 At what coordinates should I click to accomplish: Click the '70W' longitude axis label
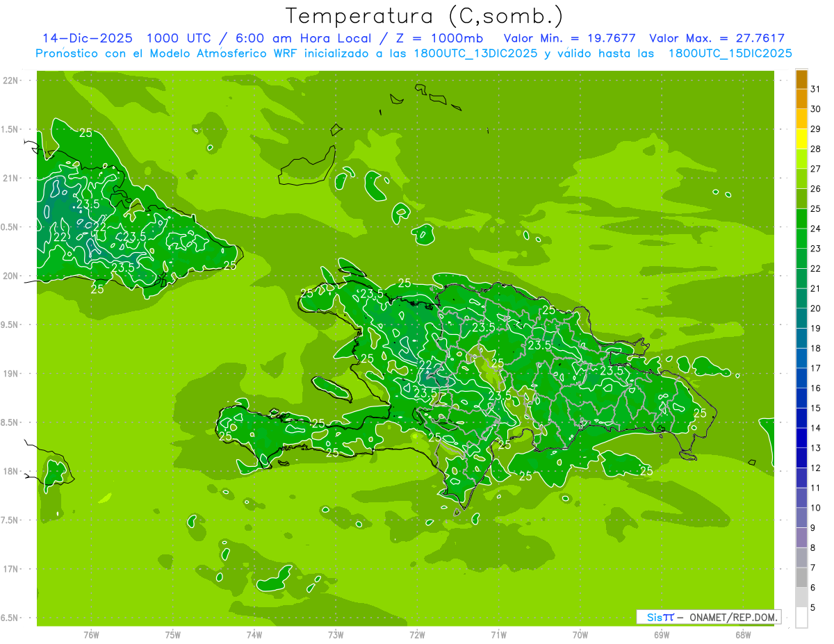(x=580, y=635)
